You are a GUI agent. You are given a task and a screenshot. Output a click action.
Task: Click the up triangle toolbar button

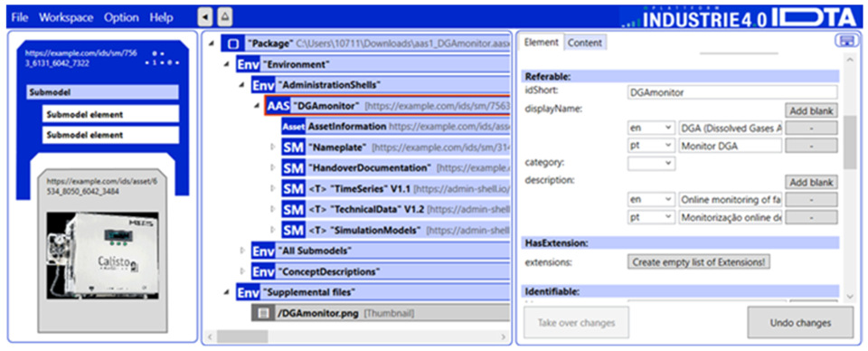point(225,17)
